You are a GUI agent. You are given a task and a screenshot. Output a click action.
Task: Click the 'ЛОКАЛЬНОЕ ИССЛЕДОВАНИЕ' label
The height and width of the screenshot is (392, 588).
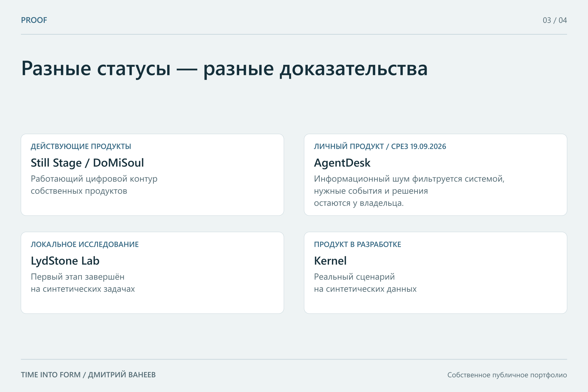point(85,244)
